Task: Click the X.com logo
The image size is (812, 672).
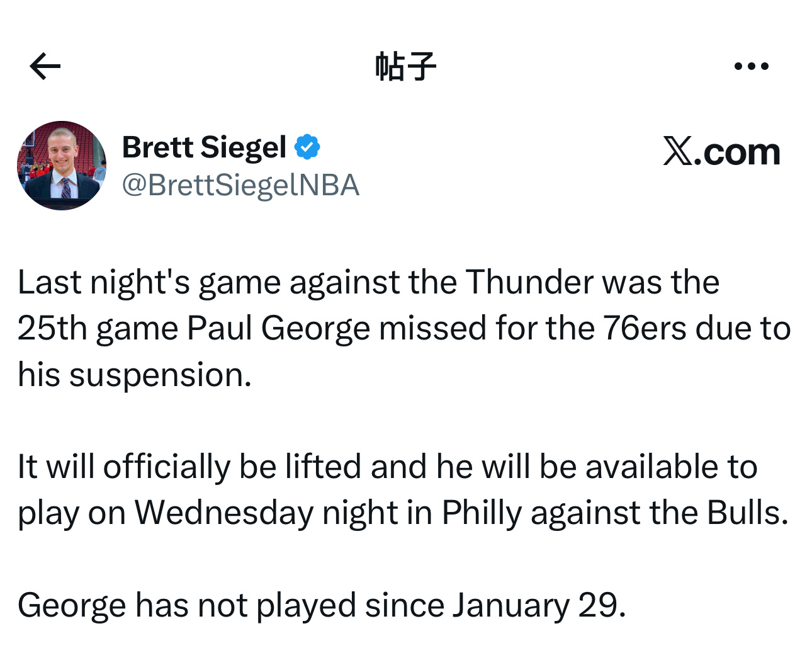Action: point(720,151)
